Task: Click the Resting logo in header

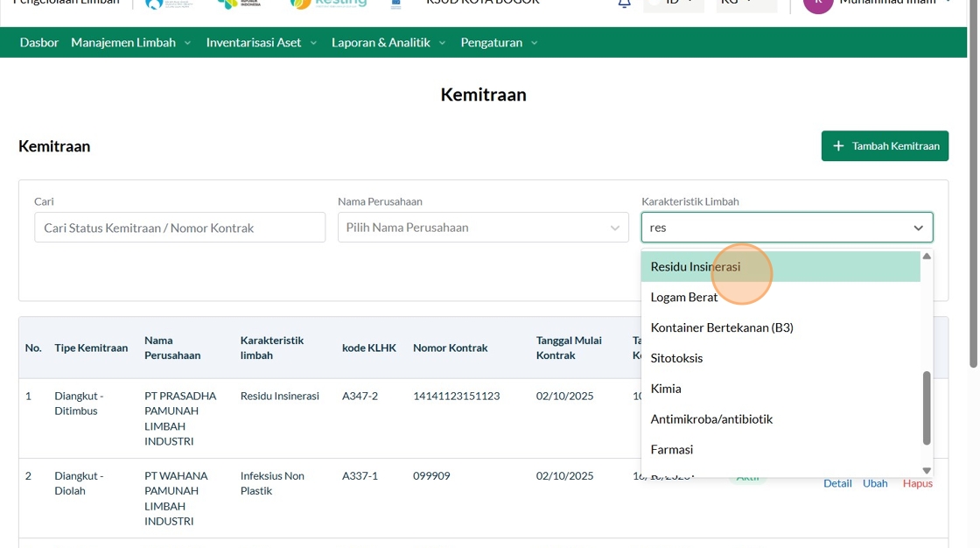Action: pyautogui.click(x=328, y=4)
